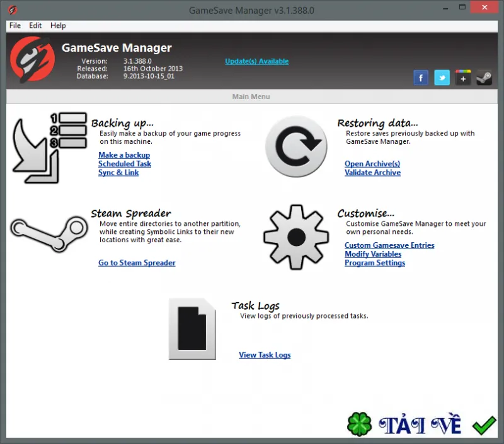Open Program Settings link
Viewport: 504px width, 444px height.
pyautogui.click(x=375, y=263)
